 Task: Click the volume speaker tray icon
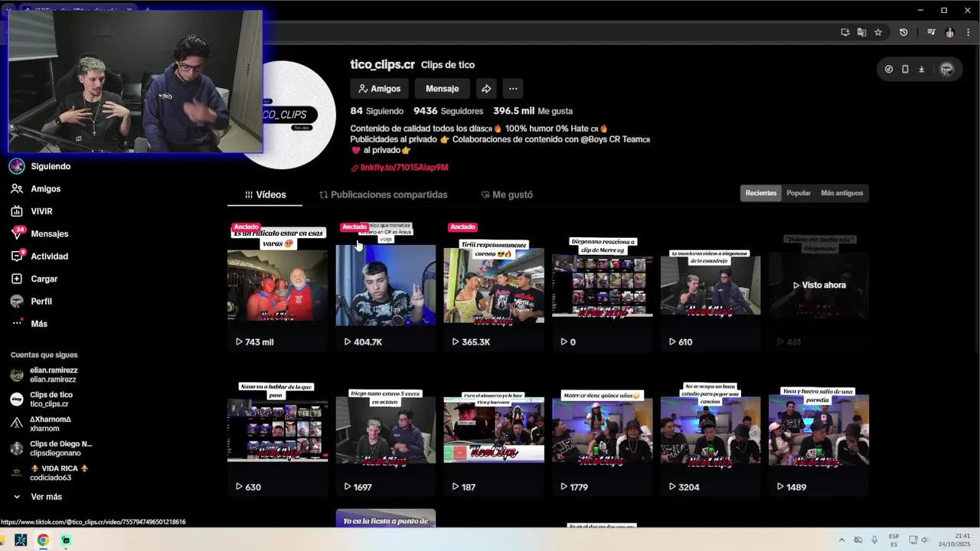click(924, 540)
